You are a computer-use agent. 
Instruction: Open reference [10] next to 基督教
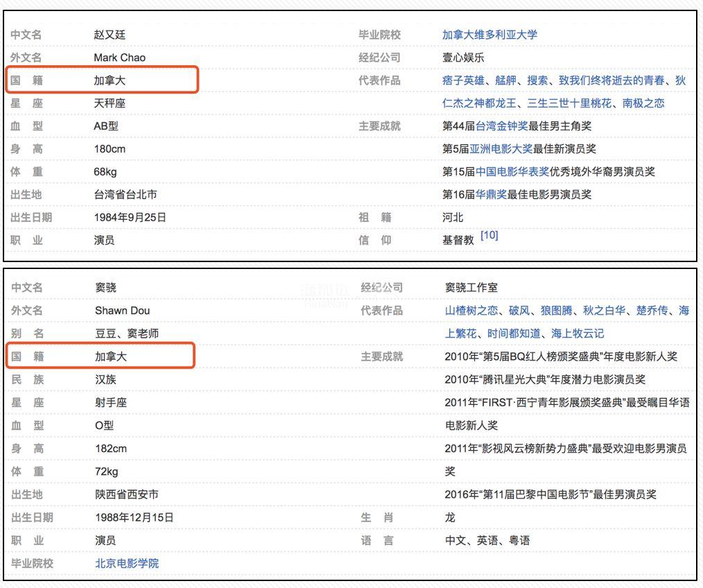(x=489, y=236)
